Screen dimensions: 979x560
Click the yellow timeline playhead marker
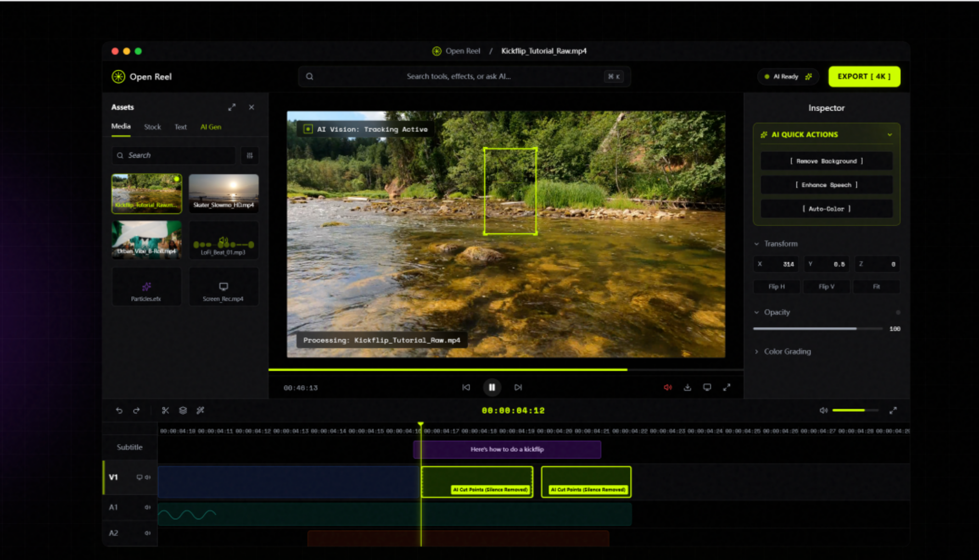pyautogui.click(x=420, y=425)
